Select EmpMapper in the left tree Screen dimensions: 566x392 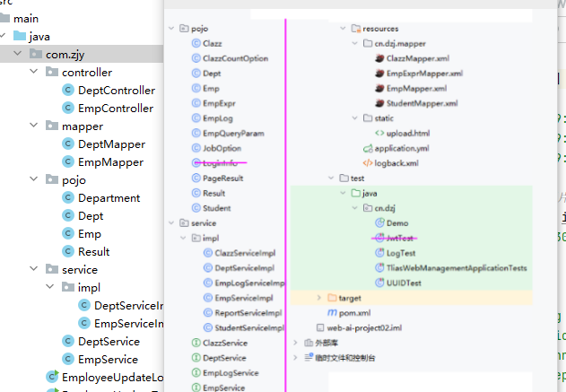click(x=110, y=162)
